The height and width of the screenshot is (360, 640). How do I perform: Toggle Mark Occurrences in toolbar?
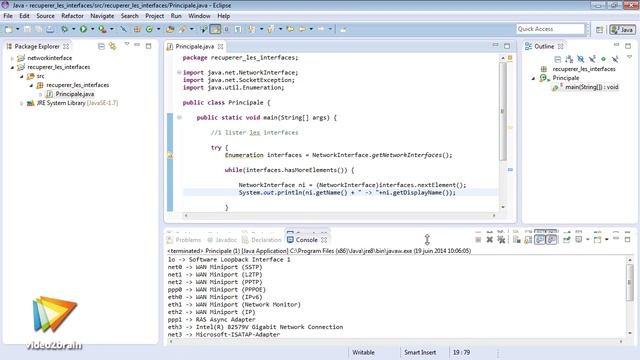click(x=215, y=29)
